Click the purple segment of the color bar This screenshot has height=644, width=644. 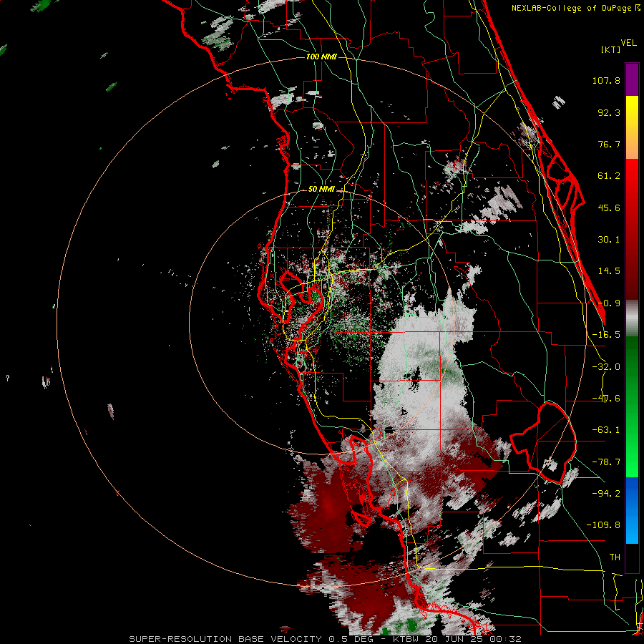click(632, 79)
